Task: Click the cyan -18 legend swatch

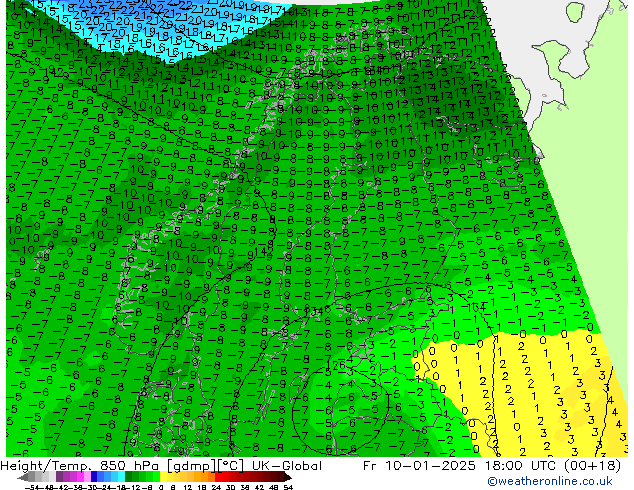Action: tap(122, 476)
